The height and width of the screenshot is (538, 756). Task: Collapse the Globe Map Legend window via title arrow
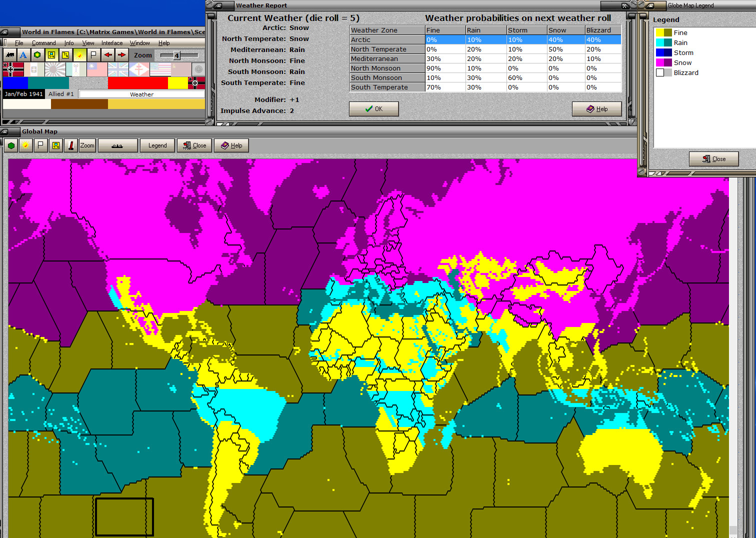649,5
